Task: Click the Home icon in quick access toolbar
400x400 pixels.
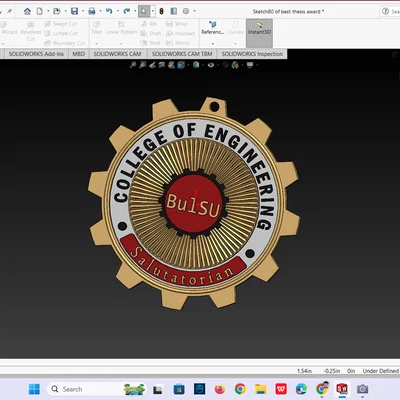Action: (x=27, y=11)
